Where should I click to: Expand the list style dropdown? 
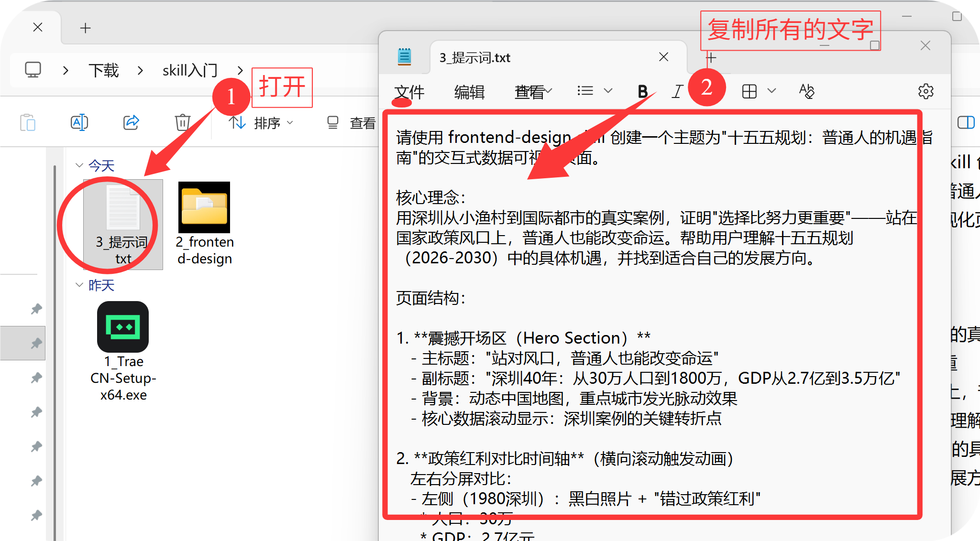(608, 91)
